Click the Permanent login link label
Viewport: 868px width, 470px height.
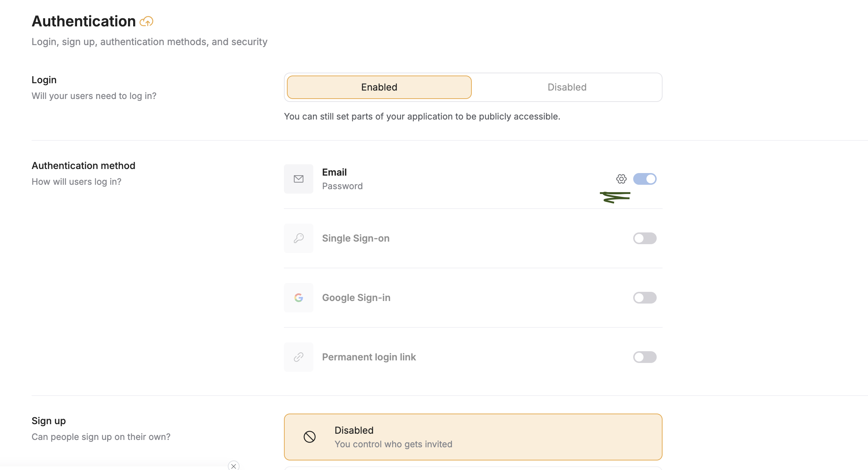click(x=369, y=357)
